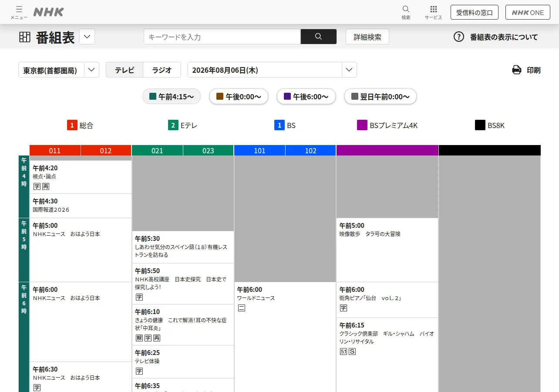Click the 詳細検索 button
The height and width of the screenshot is (392, 559).
[x=367, y=37]
